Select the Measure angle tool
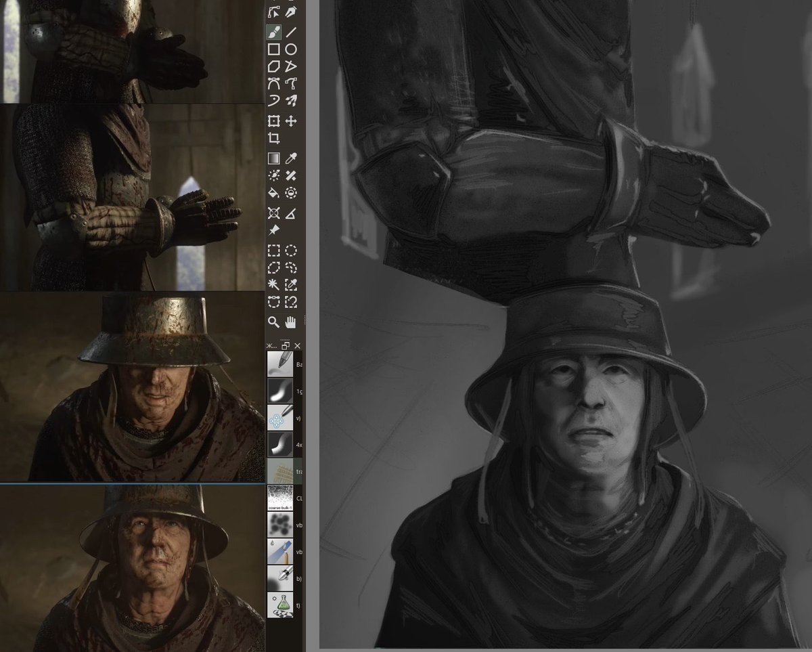This screenshot has width=812, height=652. point(291,213)
